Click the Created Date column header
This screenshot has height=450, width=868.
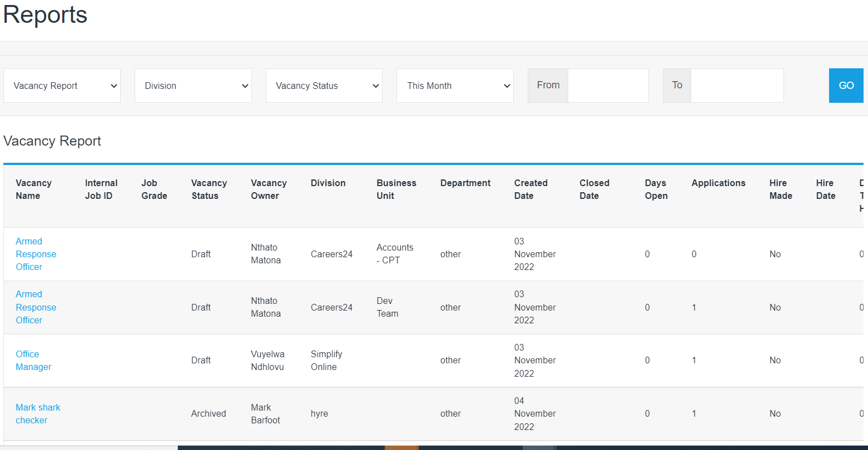pyautogui.click(x=531, y=189)
